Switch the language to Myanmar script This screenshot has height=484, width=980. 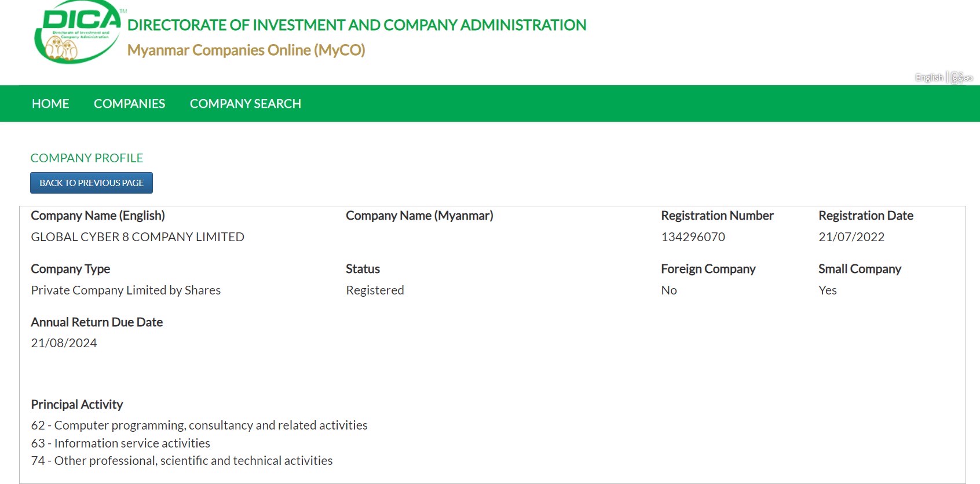(x=962, y=78)
